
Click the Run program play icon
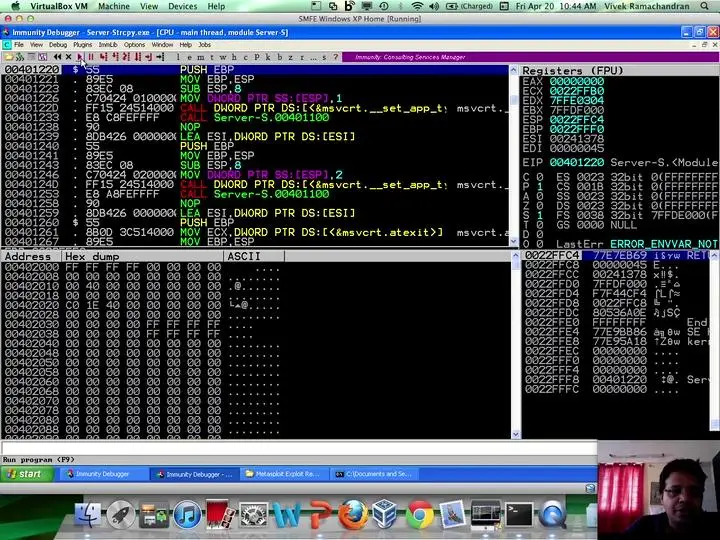80,57
